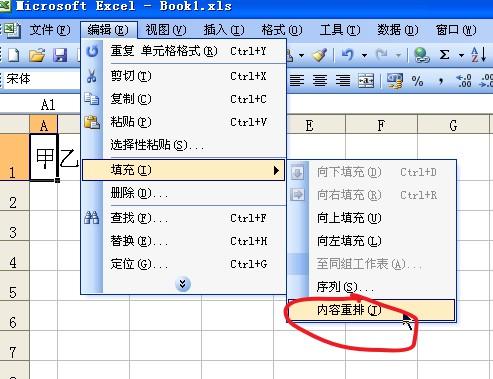Click the Currency style icon

(395, 81)
